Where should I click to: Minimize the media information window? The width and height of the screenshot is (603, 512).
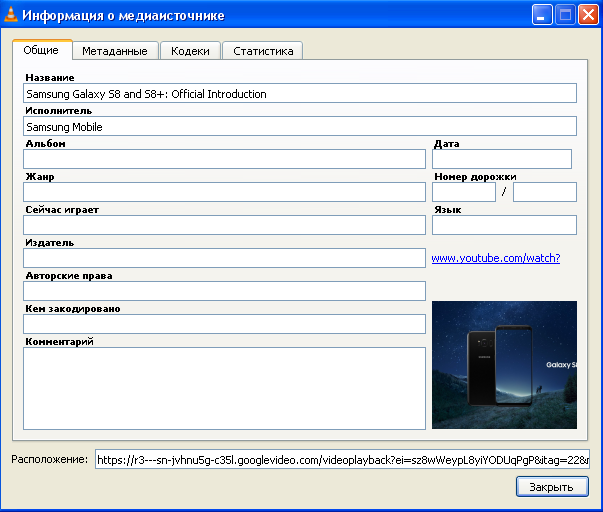542,15
